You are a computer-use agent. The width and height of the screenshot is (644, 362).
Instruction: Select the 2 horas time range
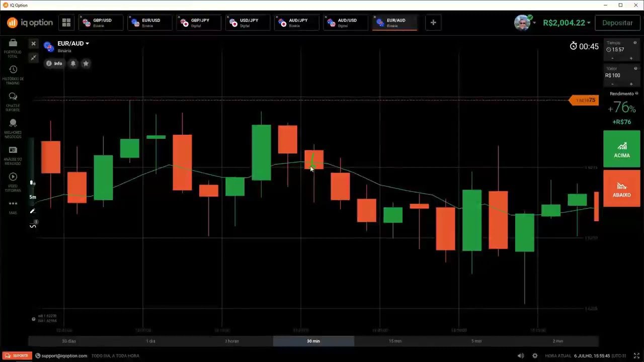pyautogui.click(x=232, y=341)
